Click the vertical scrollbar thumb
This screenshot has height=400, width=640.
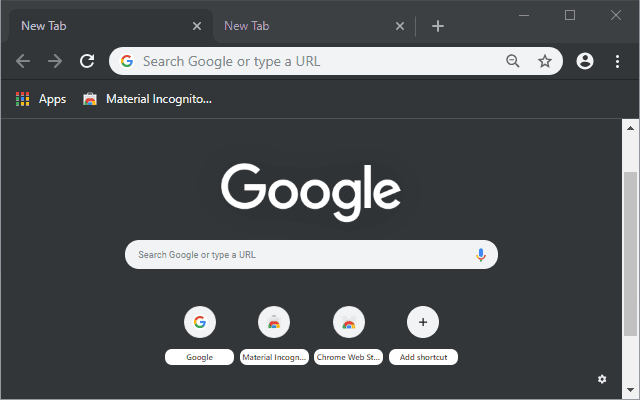pos(630,254)
